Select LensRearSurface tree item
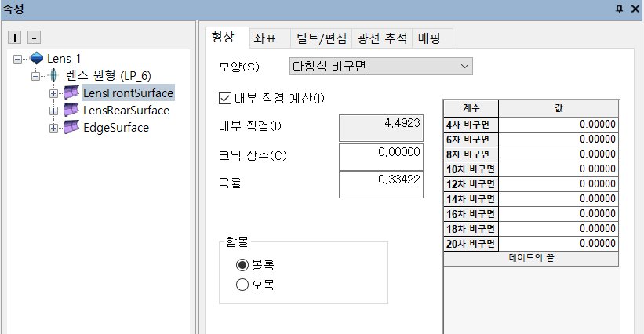 [x=126, y=111]
